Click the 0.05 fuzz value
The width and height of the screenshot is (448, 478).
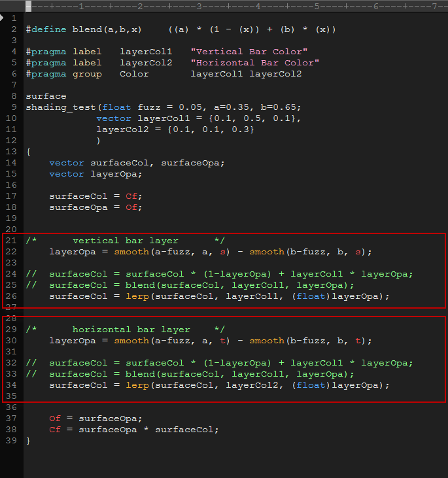pos(190,107)
